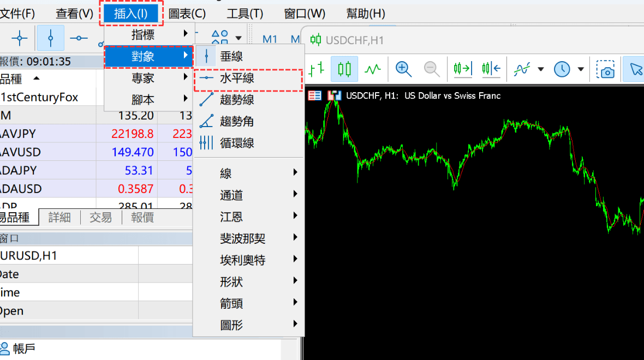The image size is (644, 360).
Task: Choose 趨勢角 trend by angle object
Action: pyautogui.click(x=248, y=122)
